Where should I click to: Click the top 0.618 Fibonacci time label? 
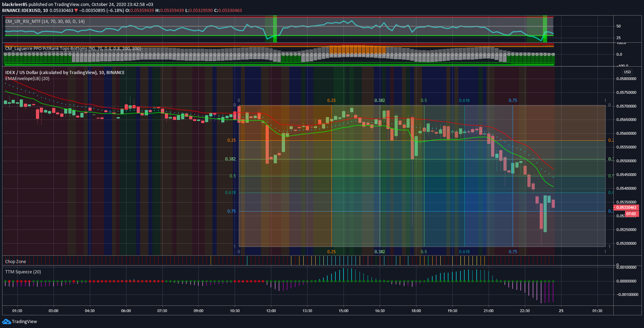(464, 101)
